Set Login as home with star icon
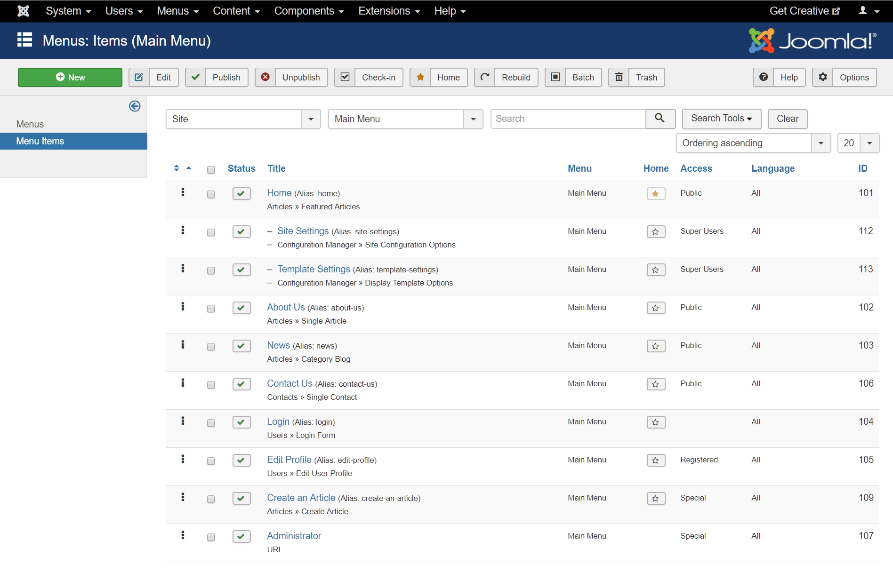 pyautogui.click(x=656, y=422)
